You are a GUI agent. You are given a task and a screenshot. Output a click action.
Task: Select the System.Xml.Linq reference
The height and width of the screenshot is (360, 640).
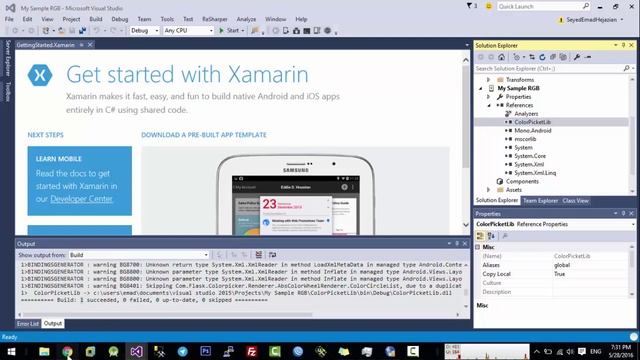pos(535,173)
